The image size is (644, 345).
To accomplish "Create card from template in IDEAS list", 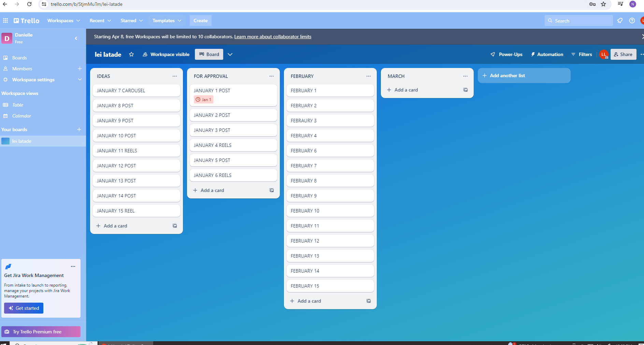I will click(175, 226).
